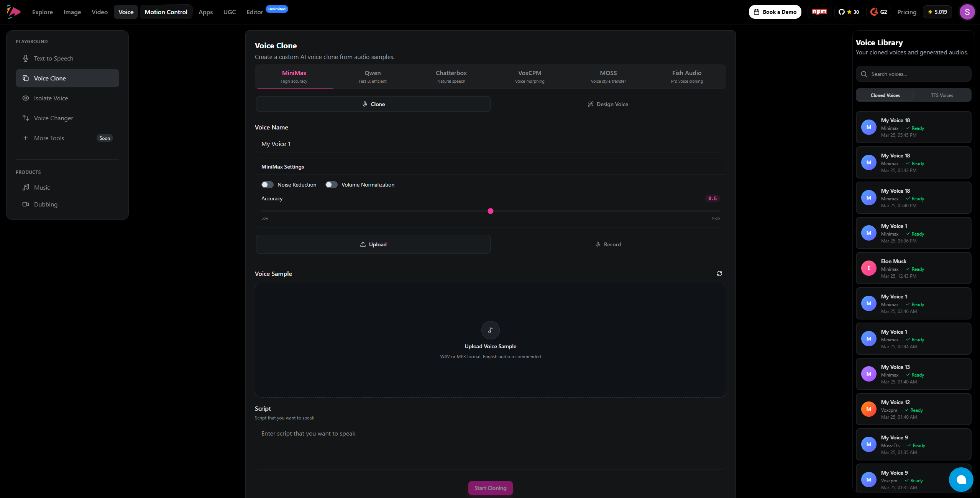This screenshot has height=498, width=980.
Task: Click the npm logo in header
Action: point(819,12)
